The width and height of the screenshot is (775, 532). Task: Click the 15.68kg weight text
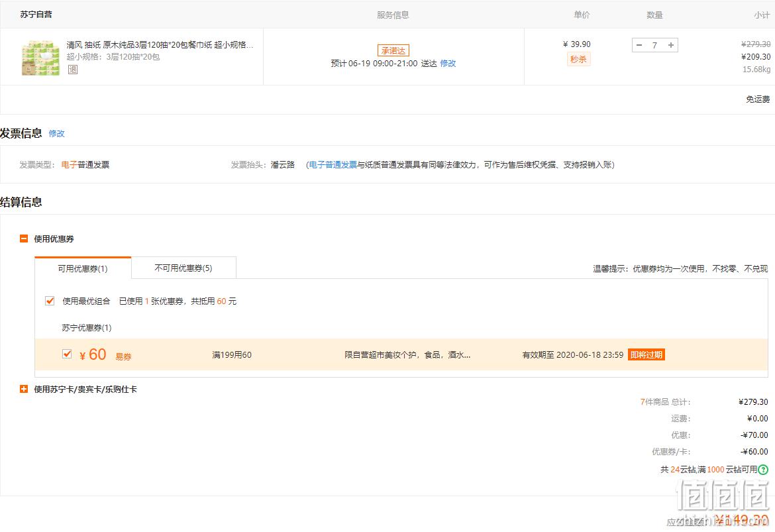coord(756,69)
